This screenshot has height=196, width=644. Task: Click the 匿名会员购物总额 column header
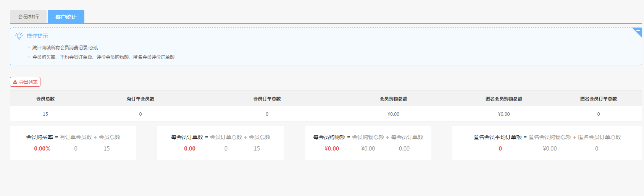click(x=504, y=99)
